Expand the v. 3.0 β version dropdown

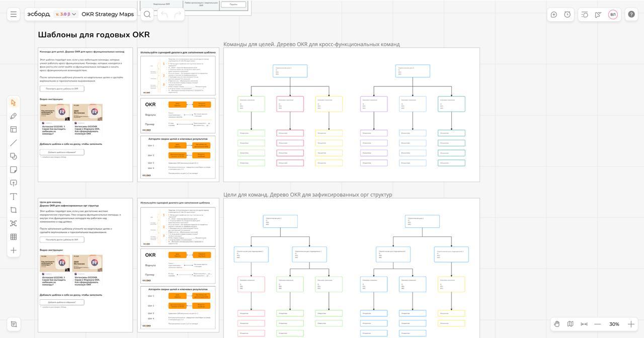[x=66, y=14]
